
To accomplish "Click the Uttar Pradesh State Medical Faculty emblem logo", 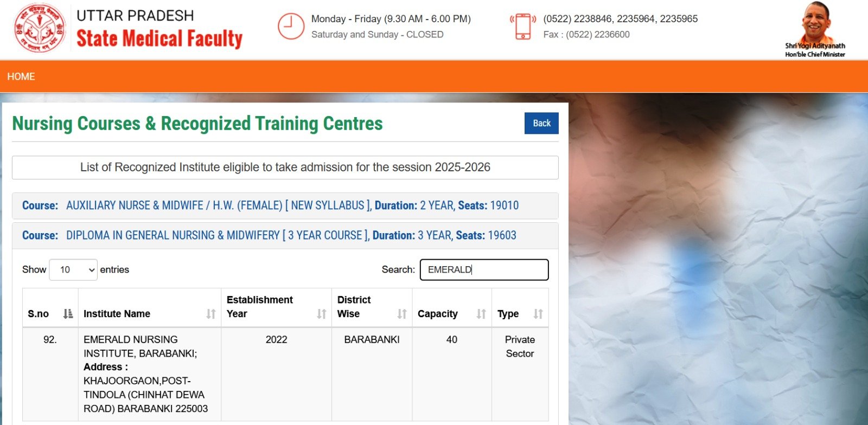I will pyautogui.click(x=40, y=28).
